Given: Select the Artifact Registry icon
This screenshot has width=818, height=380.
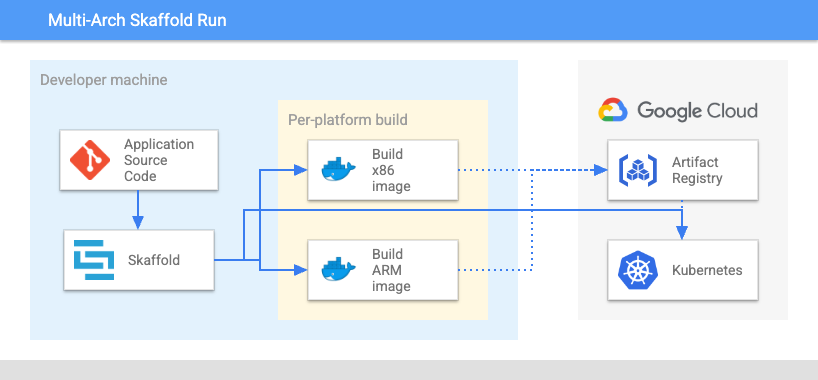Looking at the screenshot, I should (x=637, y=170).
